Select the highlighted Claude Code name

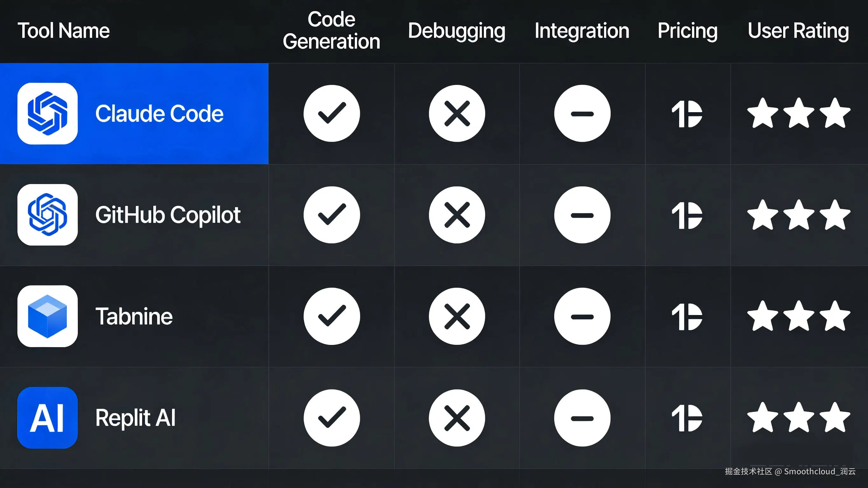click(159, 113)
